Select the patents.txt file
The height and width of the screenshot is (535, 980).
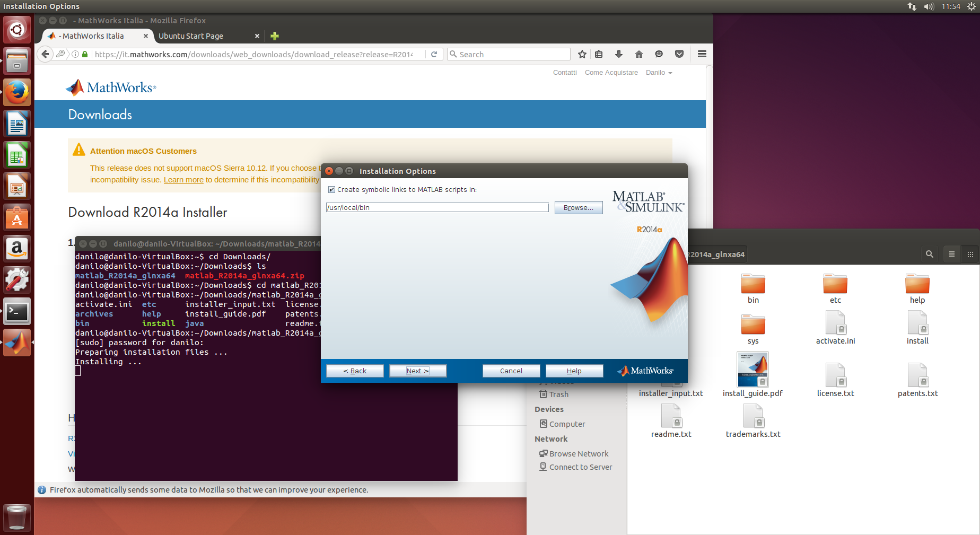917,380
